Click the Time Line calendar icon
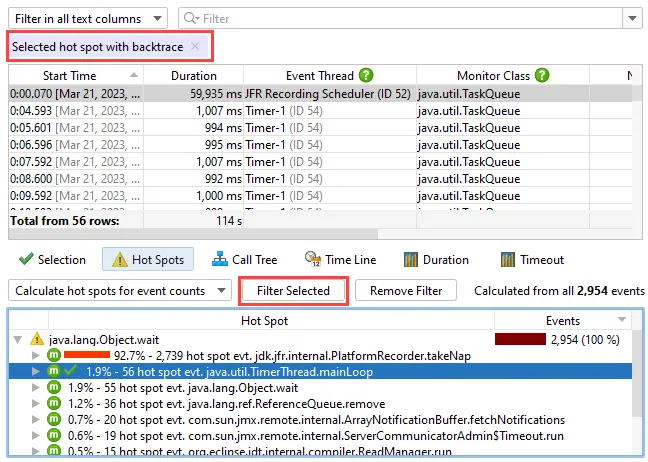Image resolution: width=648 pixels, height=462 pixels. pyautogui.click(x=313, y=259)
